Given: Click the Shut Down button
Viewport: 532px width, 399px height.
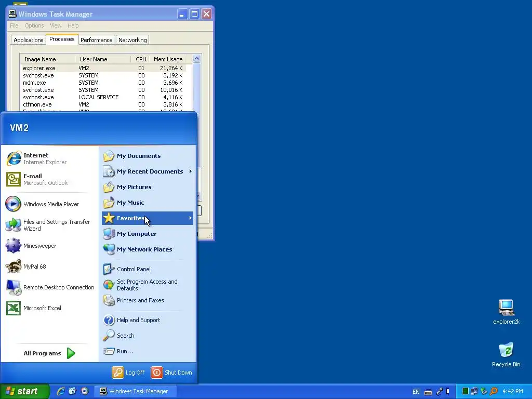Looking at the screenshot, I should click(171, 373).
